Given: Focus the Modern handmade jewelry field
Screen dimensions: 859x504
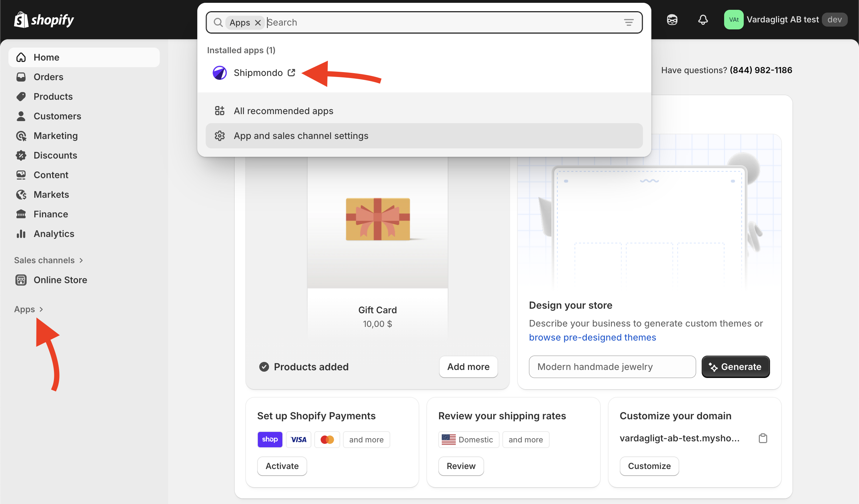Looking at the screenshot, I should coord(612,367).
